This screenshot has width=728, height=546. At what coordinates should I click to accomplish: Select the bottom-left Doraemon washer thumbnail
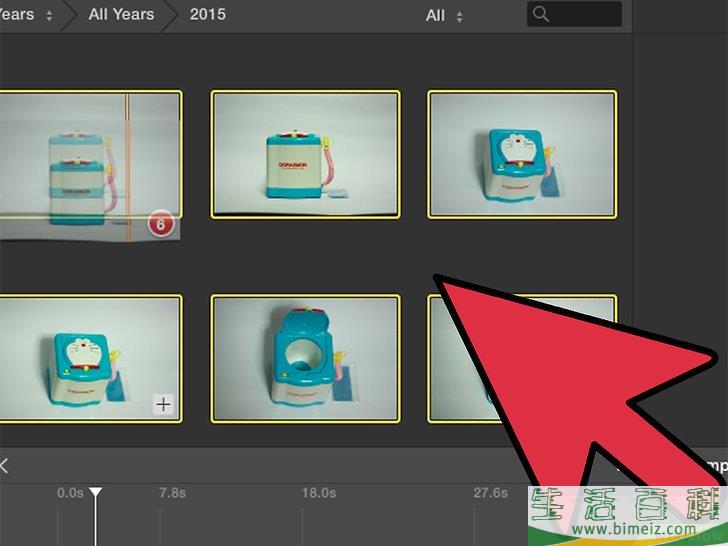91,359
